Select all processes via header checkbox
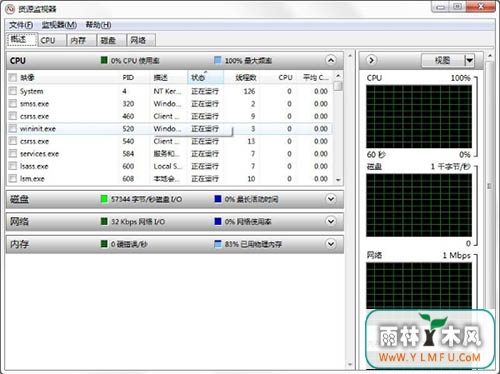 coord(13,78)
